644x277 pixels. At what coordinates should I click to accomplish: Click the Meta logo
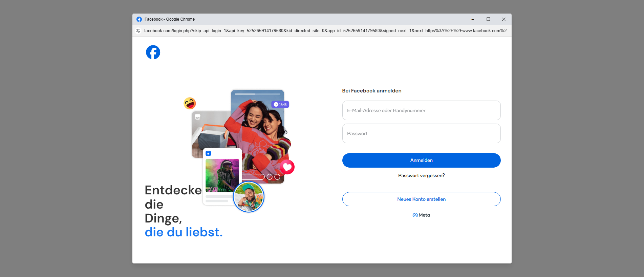click(x=421, y=215)
